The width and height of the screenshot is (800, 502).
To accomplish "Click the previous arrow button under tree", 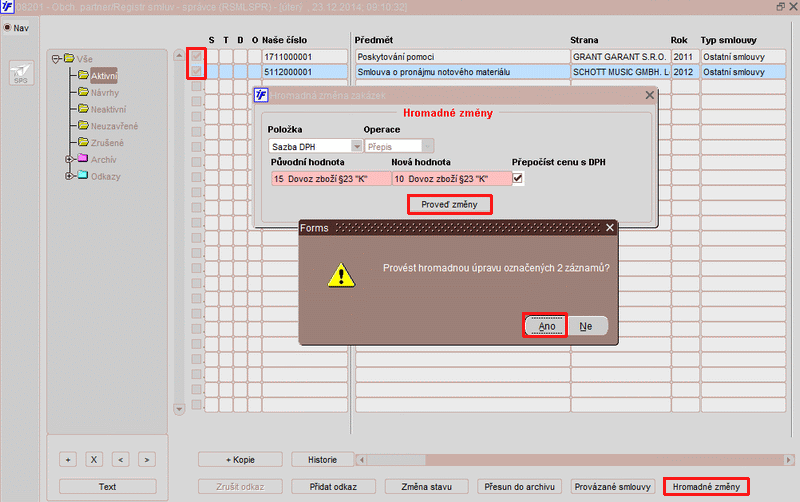I will coord(120,460).
